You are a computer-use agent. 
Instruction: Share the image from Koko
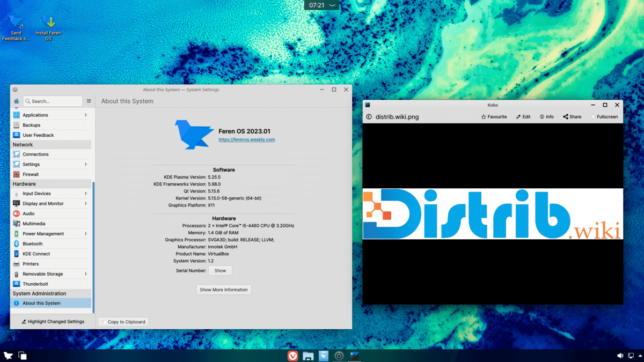(572, 116)
